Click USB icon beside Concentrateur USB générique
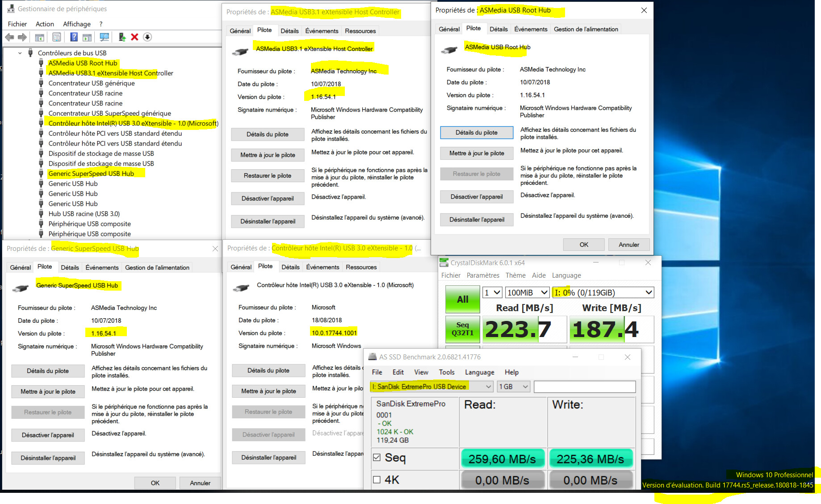This screenshot has width=821, height=504. (x=41, y=83)
